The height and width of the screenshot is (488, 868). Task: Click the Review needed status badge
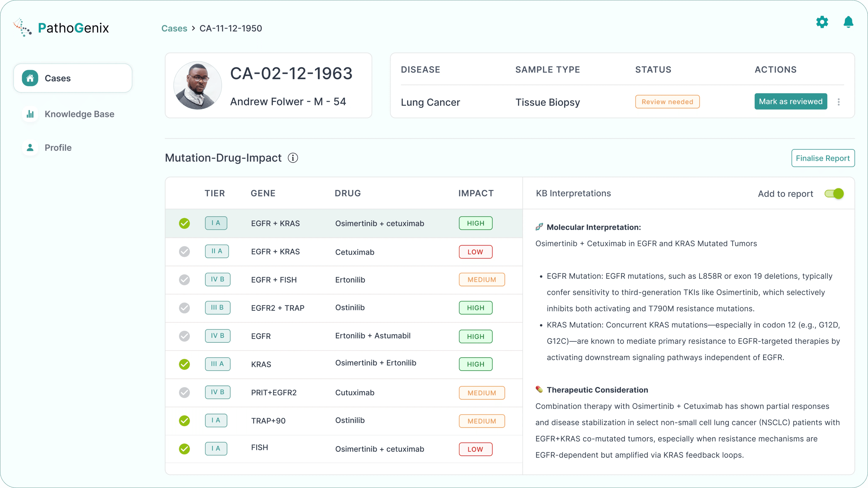coord(667,102)
